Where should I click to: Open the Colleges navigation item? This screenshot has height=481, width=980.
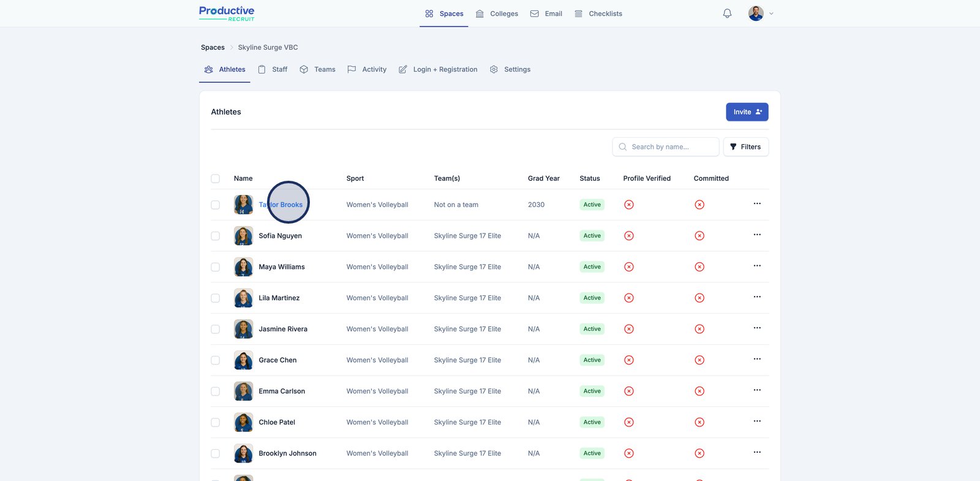[x=497, y=13]
